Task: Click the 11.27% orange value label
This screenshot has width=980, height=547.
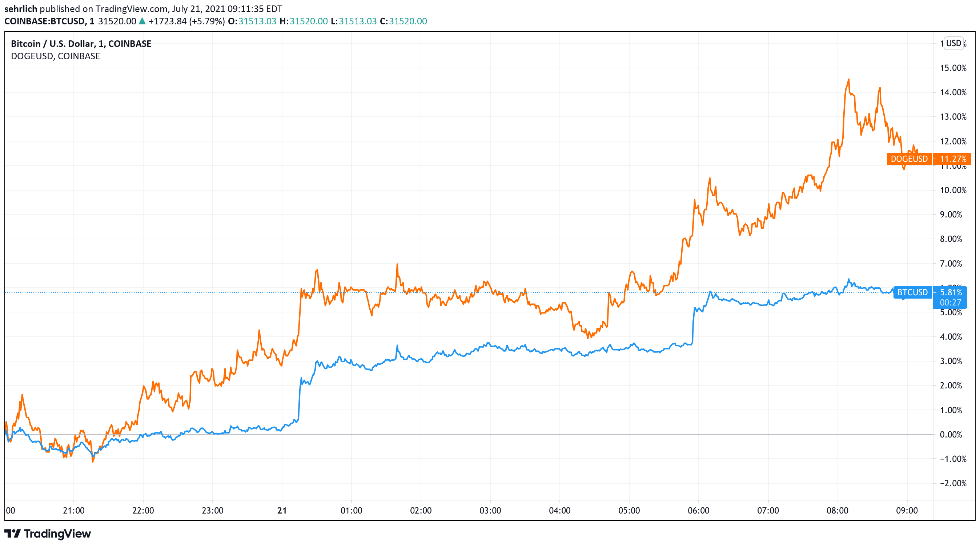Action: click(x=953, y=159)
